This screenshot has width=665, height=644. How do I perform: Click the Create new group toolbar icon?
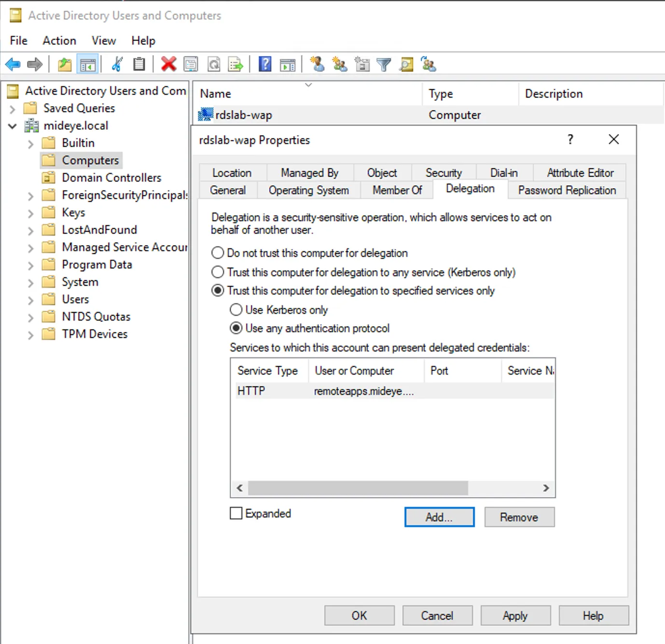[339, 64]
